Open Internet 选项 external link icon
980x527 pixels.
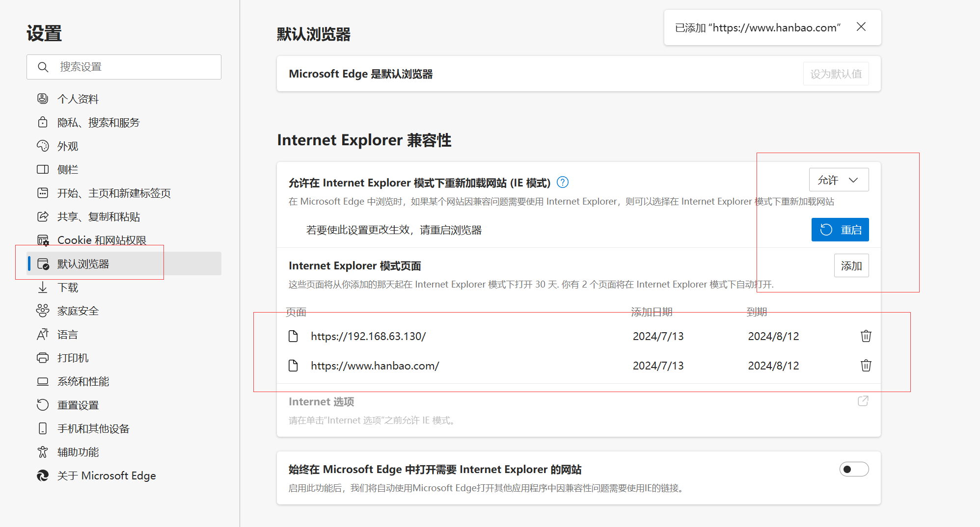coord(863,401)
